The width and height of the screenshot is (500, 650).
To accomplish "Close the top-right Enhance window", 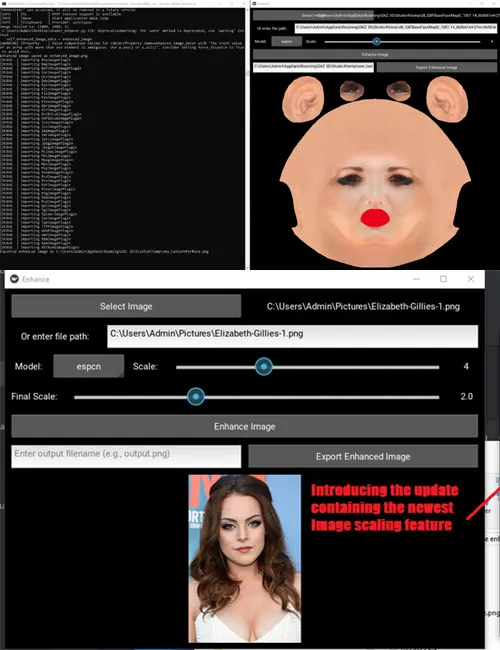I will click(x=495, y=3).
